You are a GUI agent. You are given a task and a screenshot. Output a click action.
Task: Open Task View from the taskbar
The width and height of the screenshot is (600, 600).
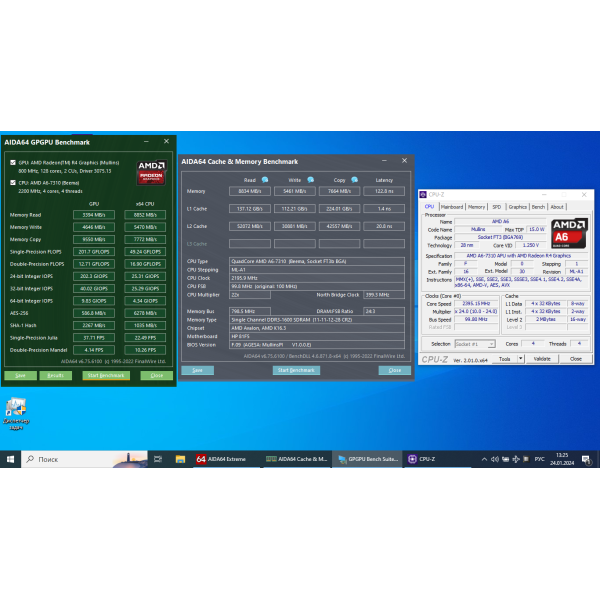pyautogui.click(x=158, y=459)
